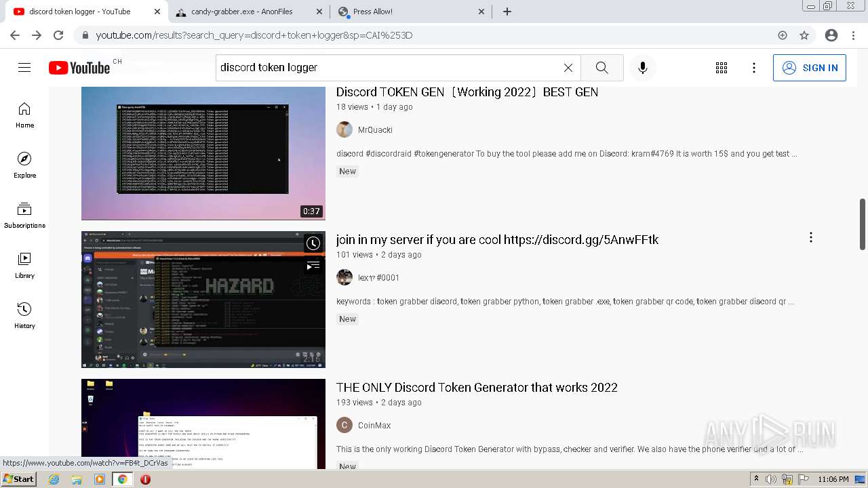Open join in my server video title
The image size is (868, 488).
(497, 240)
